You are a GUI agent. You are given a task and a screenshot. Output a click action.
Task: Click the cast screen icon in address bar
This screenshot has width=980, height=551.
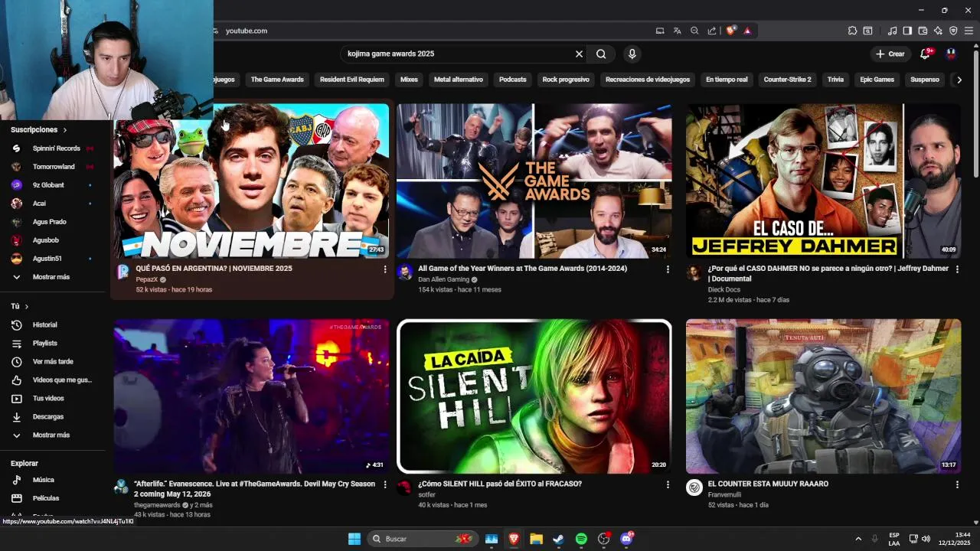(x=660, y=31)
